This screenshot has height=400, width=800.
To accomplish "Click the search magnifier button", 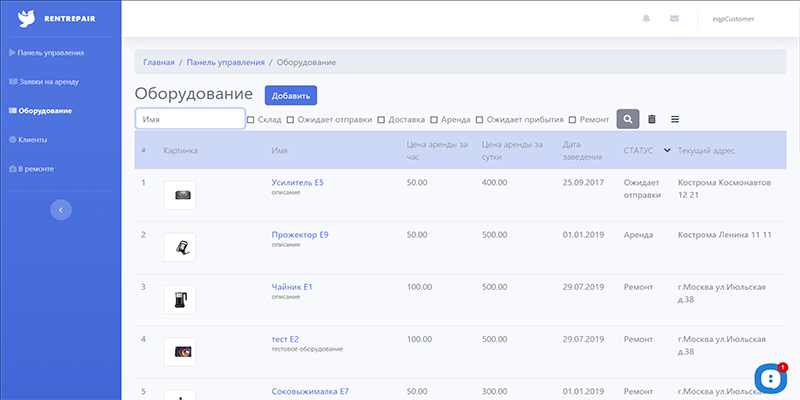I will pyautogui.click(x=628, y=119).
